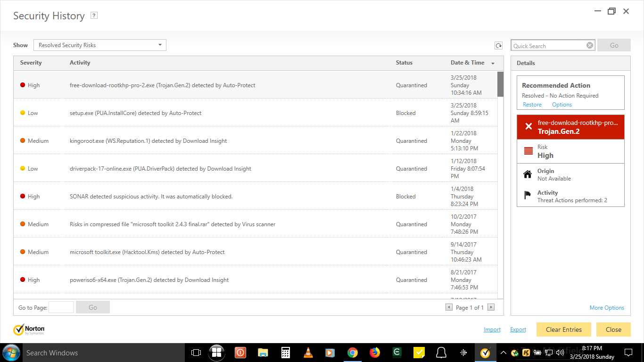
Task: Open VLC media player from the taskbar
Action: 308,353
